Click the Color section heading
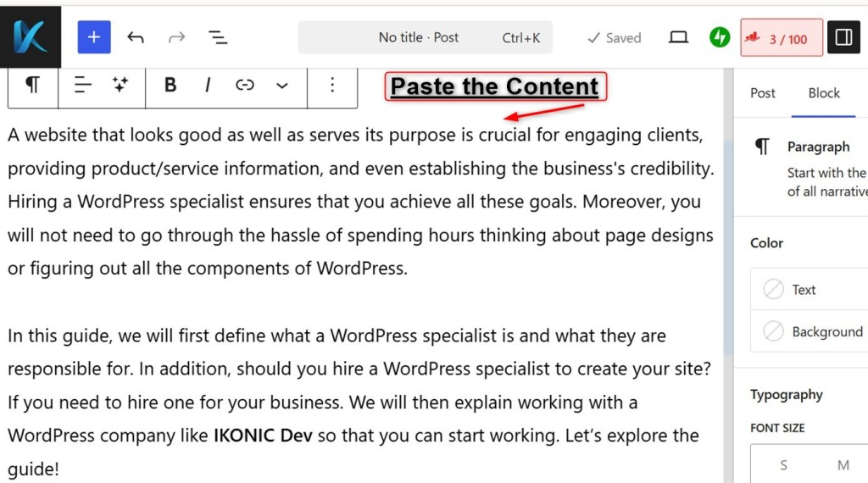The width and height of the screenshot is (868, 483). 766,243
